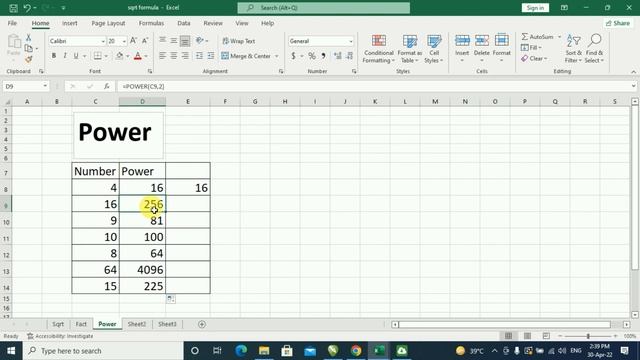The height and width of the screenshot is (360, 640).
Task: Toggle Align Left
Action: coord(162,56)
